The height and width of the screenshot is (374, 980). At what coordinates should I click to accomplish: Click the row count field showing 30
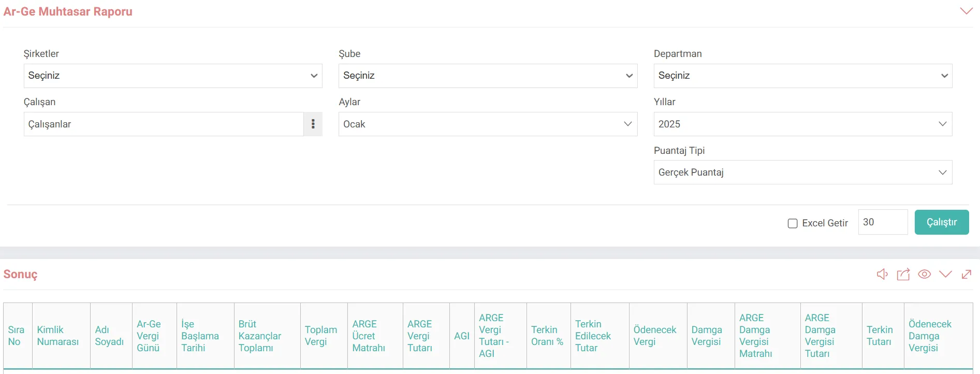coord(882,222)
